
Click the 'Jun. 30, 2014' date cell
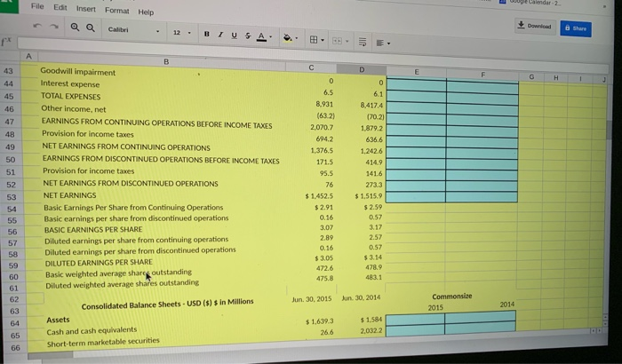click(x=361, y=297)
